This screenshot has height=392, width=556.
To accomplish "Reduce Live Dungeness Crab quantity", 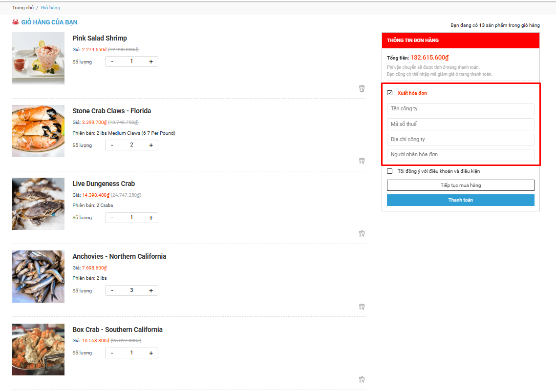I will 112,218.
